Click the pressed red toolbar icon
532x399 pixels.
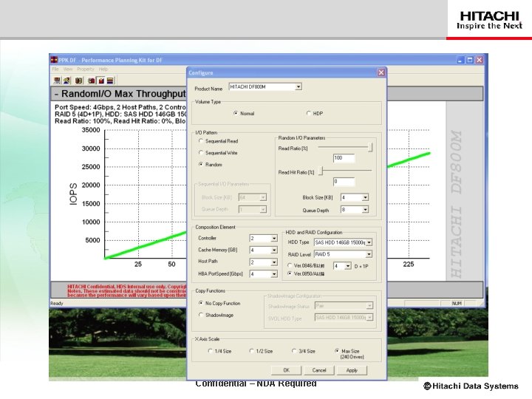[x=100, y=81]
